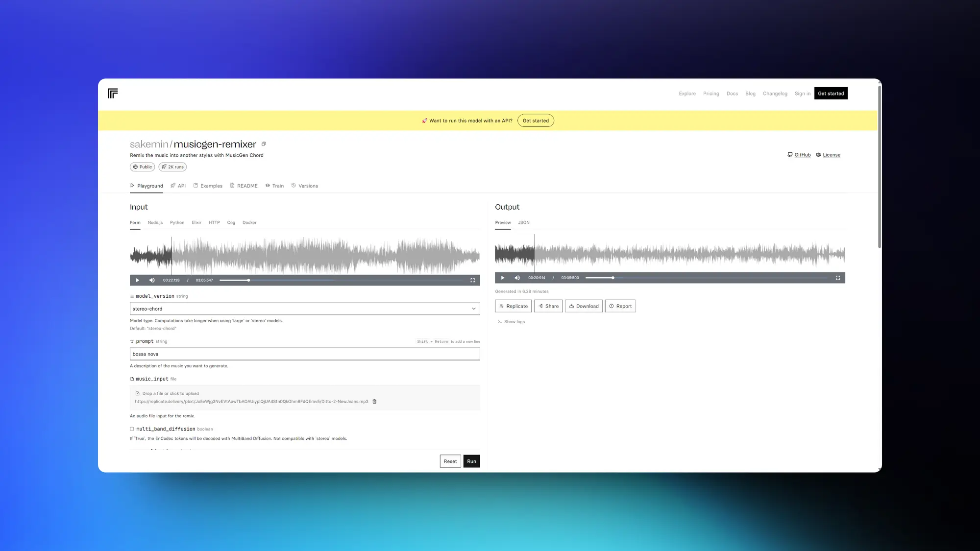Click the music_input file upload area

click(305, 397)
